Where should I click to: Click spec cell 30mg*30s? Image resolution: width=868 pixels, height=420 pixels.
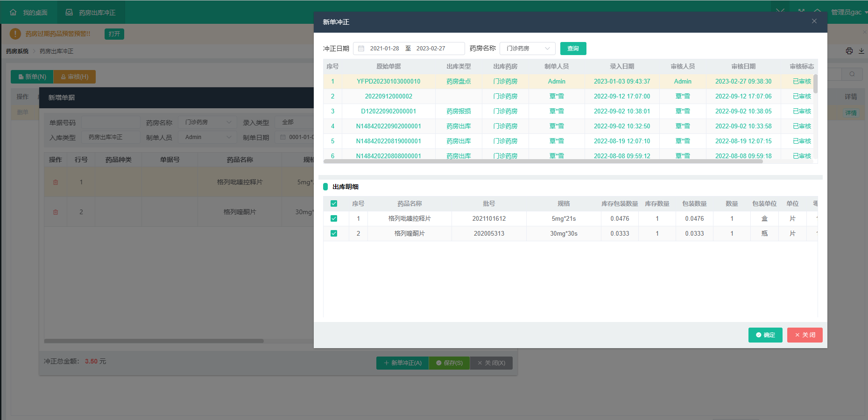point(564,233)
